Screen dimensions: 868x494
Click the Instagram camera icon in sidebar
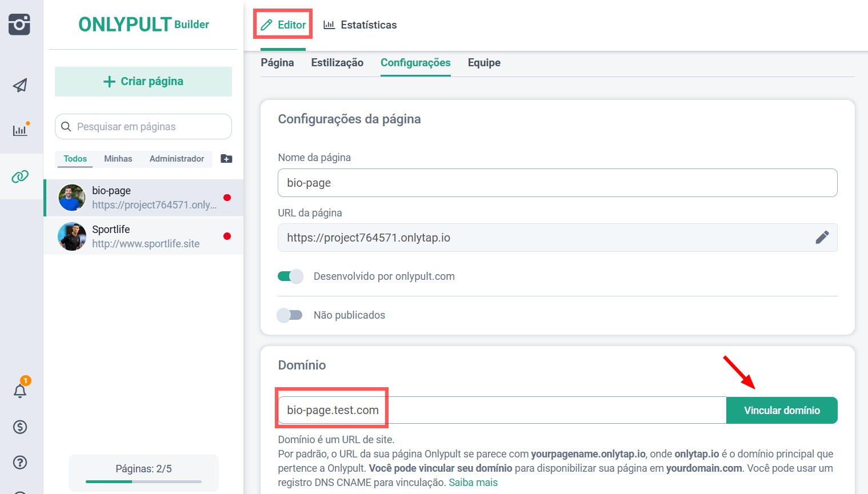(19, 25)
